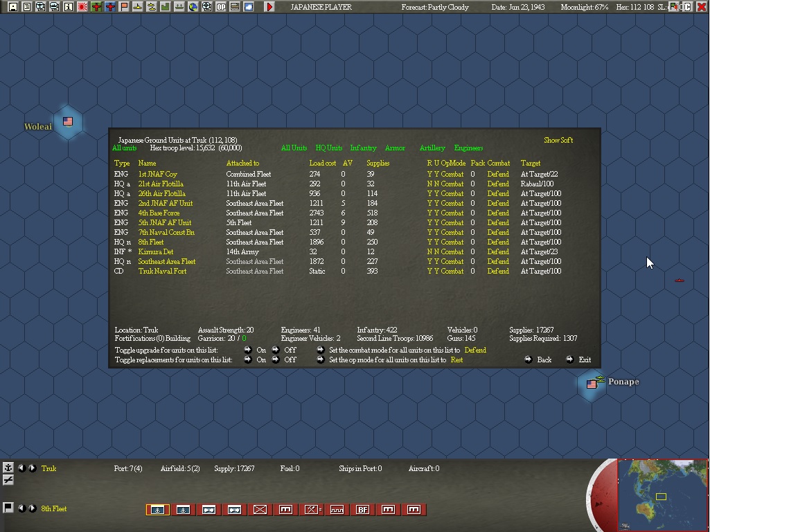798x532 pixels.
Task: Sort list by Target column header
Action: [531, 163]
